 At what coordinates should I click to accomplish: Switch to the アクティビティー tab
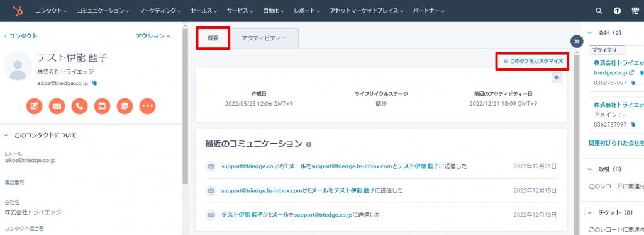click(264, 38)
